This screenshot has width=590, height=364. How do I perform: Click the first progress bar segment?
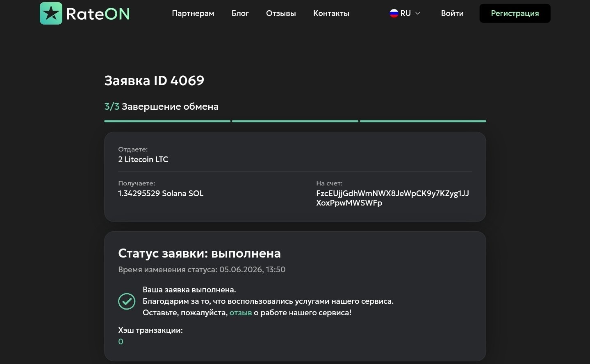[167, 121]
